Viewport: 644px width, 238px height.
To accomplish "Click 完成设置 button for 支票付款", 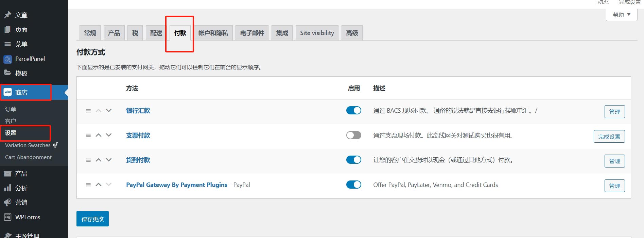I will [x=609, y=137].
